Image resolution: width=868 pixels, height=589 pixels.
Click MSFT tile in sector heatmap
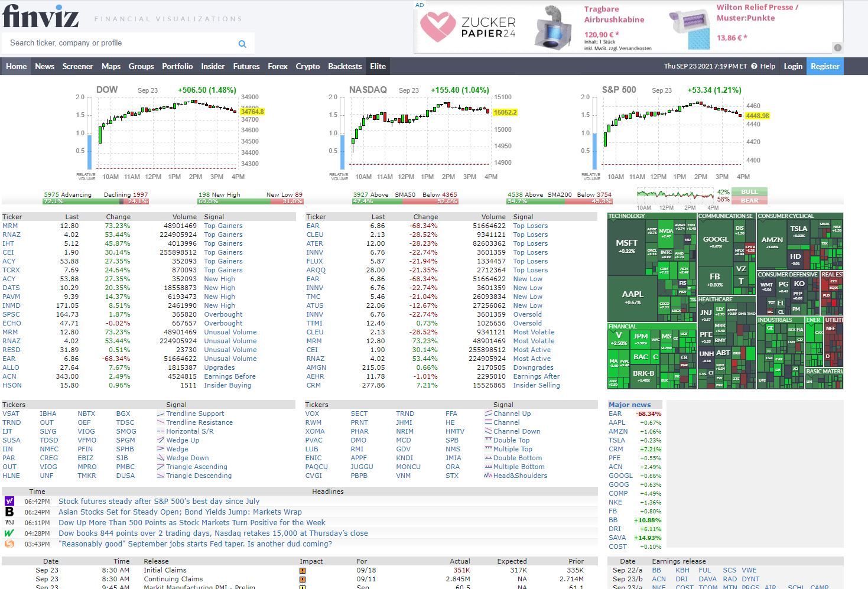click(626, 246)
